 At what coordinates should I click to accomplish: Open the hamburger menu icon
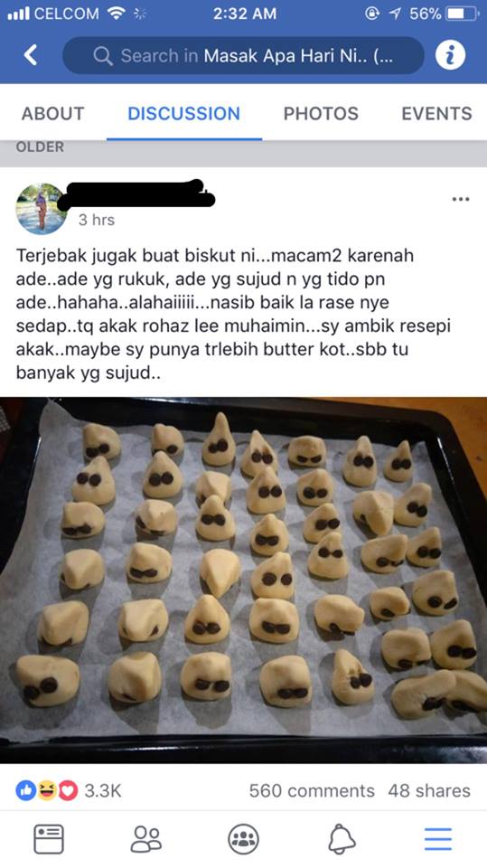pyautogui.click(x=438, y=839)
